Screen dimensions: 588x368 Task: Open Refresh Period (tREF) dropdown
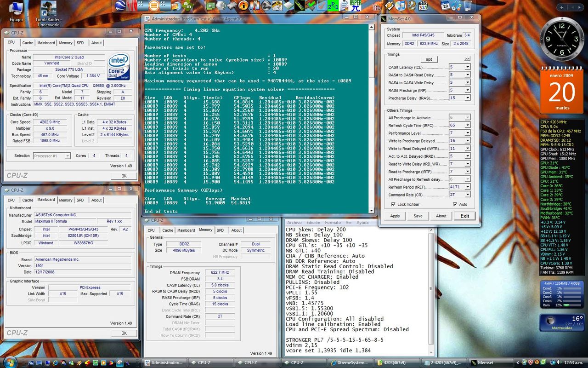460,187
